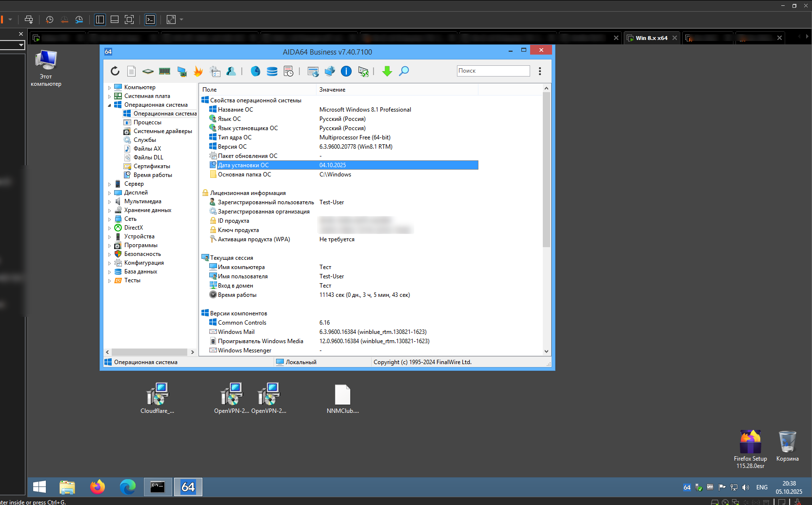Open the three-dot menu in AIDA64
Screen dimensions: 812x505
[x=540, y=71]
